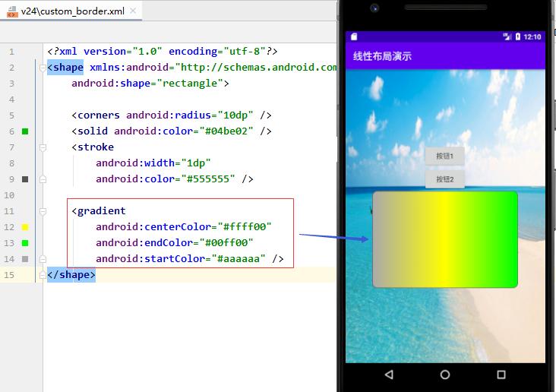Collapse the gradient tag fold on line 11
Viewport: 556px width, 392px height.
(x=43, y=211)
